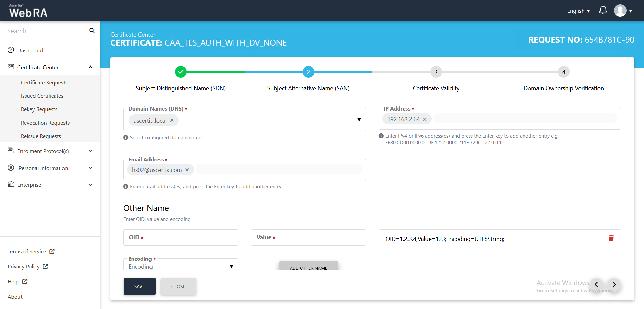The height and width of the screenshot is (309, 644).
Task: Go to the next step arrow
Action: (614, 284)
